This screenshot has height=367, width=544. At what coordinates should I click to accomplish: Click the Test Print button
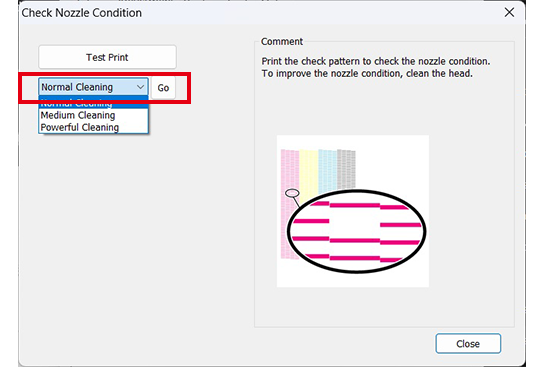pyautogui.click(x=107, y=57)
